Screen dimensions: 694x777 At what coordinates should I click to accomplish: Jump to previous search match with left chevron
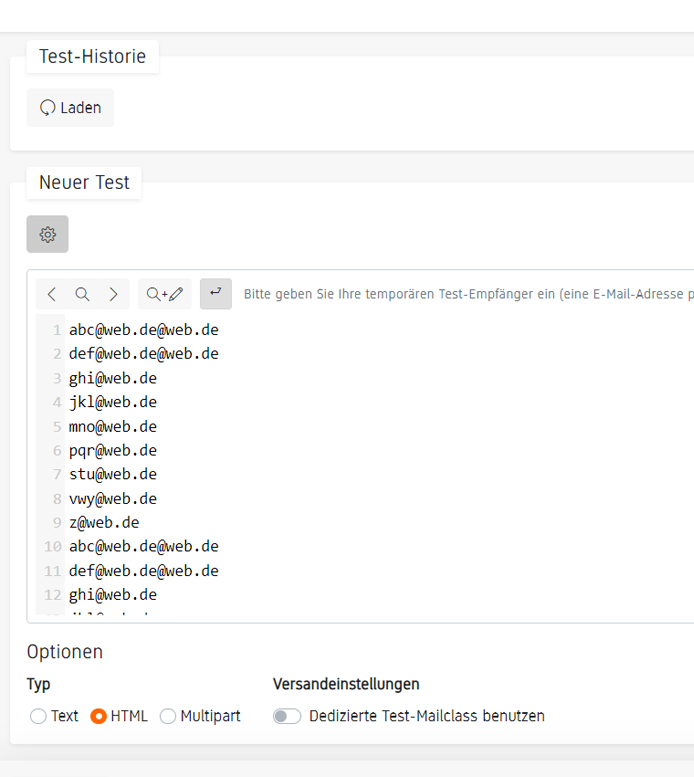click(x=52, y=294)
